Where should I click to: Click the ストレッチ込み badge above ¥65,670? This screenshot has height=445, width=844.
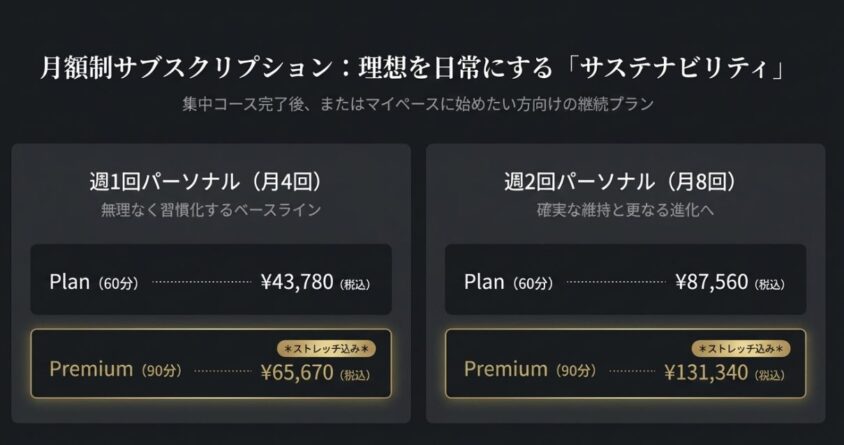pos(325,347)
